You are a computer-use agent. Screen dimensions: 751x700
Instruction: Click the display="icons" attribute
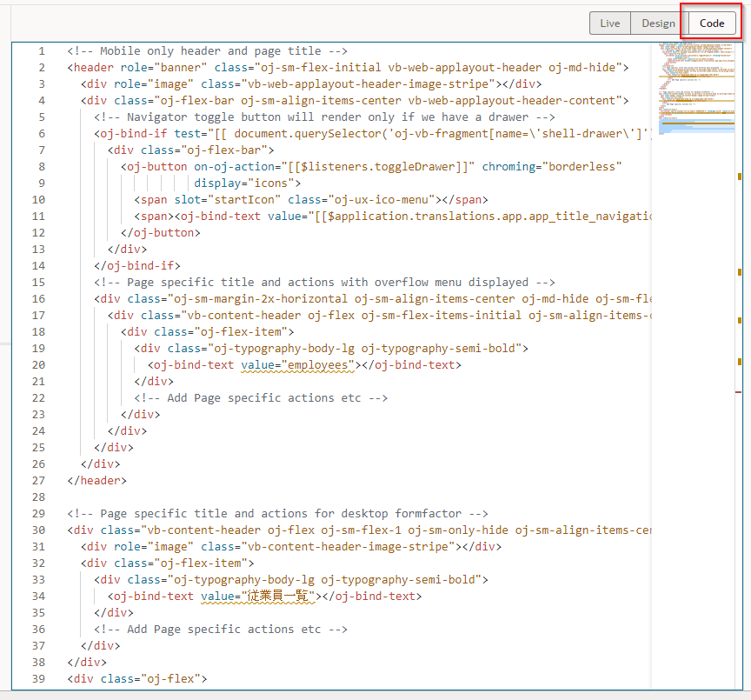(x=247, y=183)
